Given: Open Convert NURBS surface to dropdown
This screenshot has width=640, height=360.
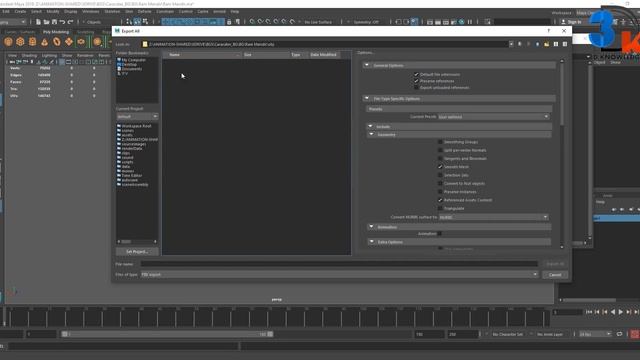Looking at the screenshot, I should (x=493, y=217).
